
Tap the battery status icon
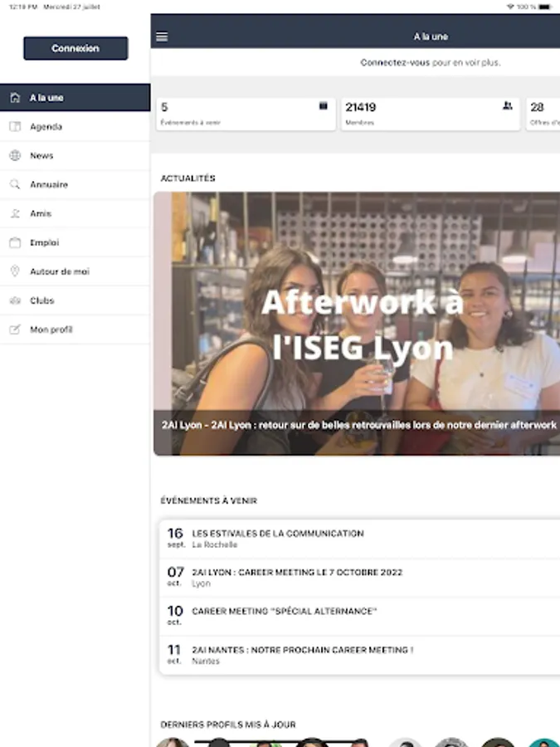pyautogui.click(x=546, y=7)
